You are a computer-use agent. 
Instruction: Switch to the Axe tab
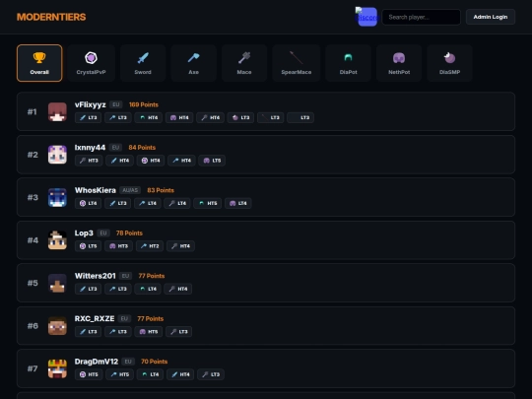point(194,63)
